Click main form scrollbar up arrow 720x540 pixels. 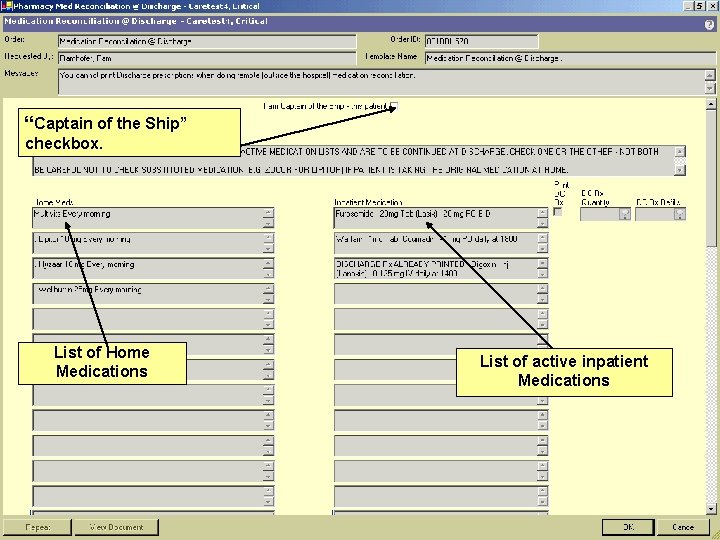[x=711, y=105]
